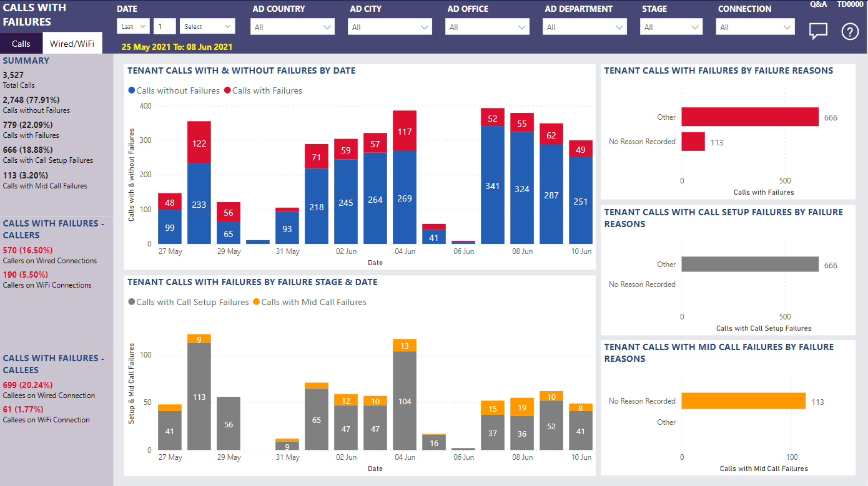The height and width of the screenshot is (486, 868).
Task: Select the red bar segment labeled 117
Action: click(x=405, y=130)
